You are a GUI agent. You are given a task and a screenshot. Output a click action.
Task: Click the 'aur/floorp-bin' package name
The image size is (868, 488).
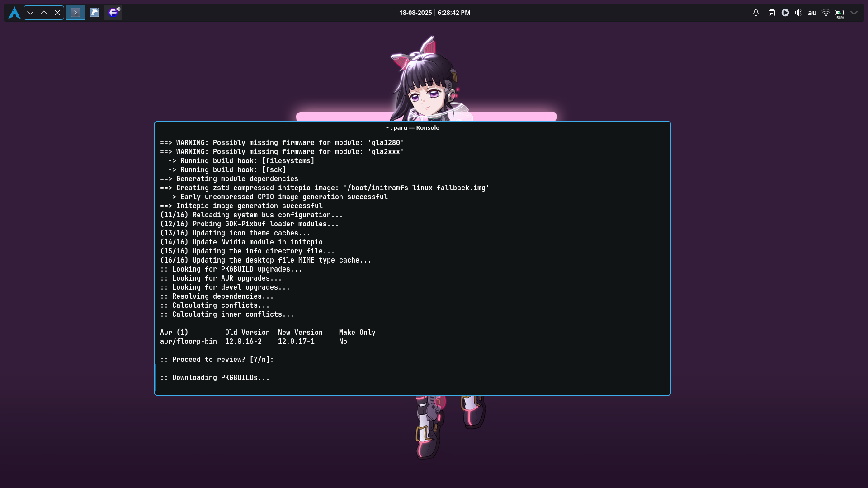[x=189, y=342]
